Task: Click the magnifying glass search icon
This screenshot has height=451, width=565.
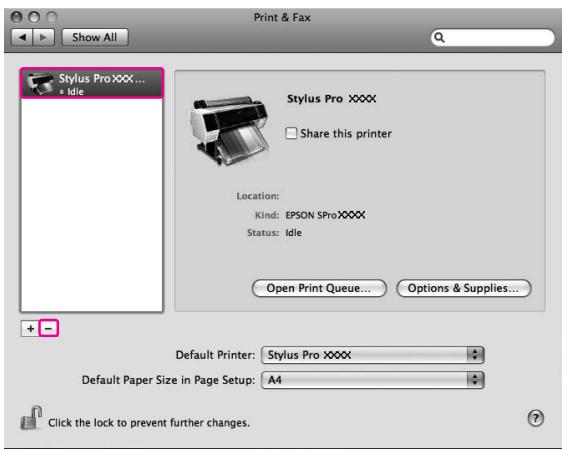Action: point(439,37)
